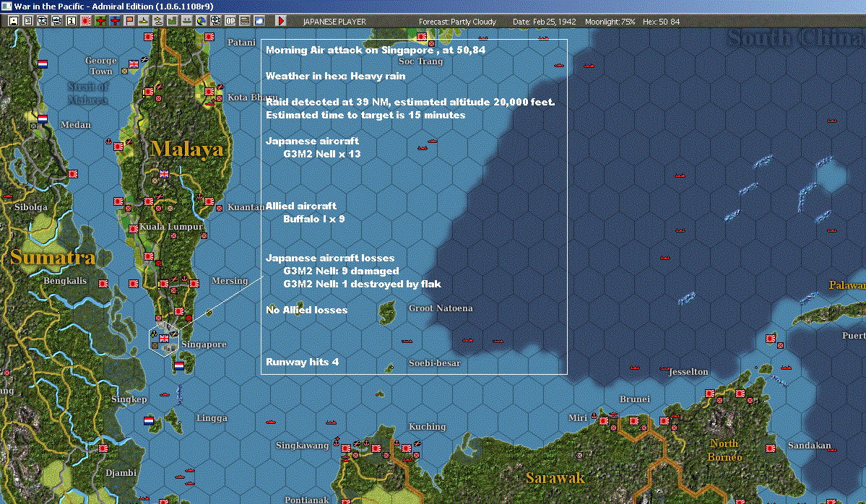Click the 'Moonlight: 75%' status text

point(610,22)
